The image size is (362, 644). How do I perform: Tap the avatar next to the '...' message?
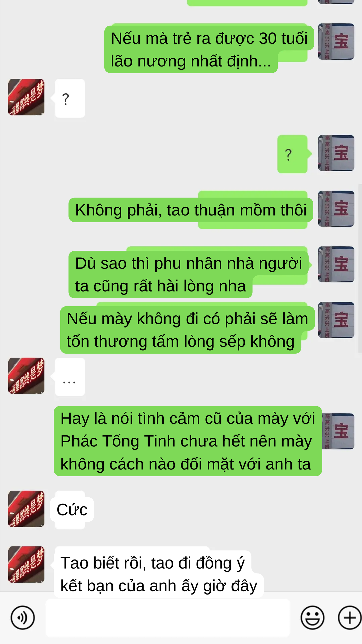point(26,376)
